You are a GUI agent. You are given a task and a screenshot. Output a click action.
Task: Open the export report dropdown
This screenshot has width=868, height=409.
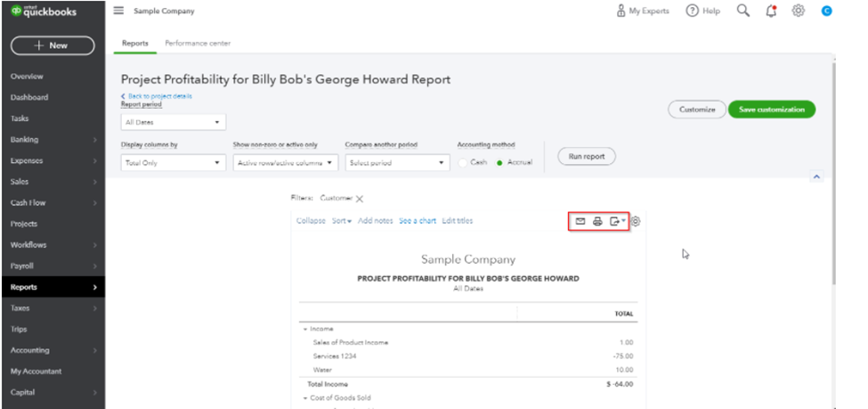[617, 221]
